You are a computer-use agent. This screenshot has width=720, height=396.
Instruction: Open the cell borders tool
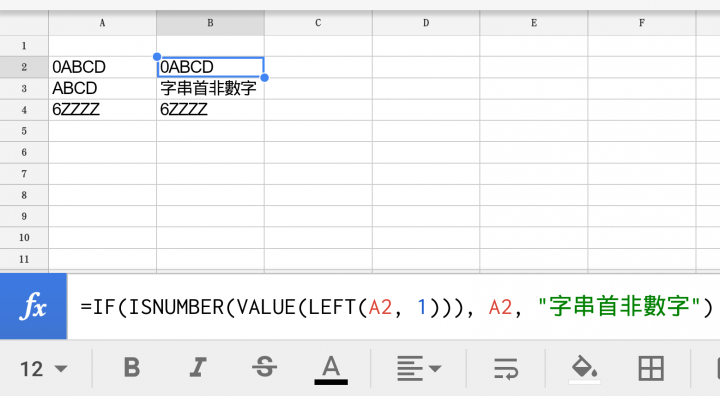(651, 368)
